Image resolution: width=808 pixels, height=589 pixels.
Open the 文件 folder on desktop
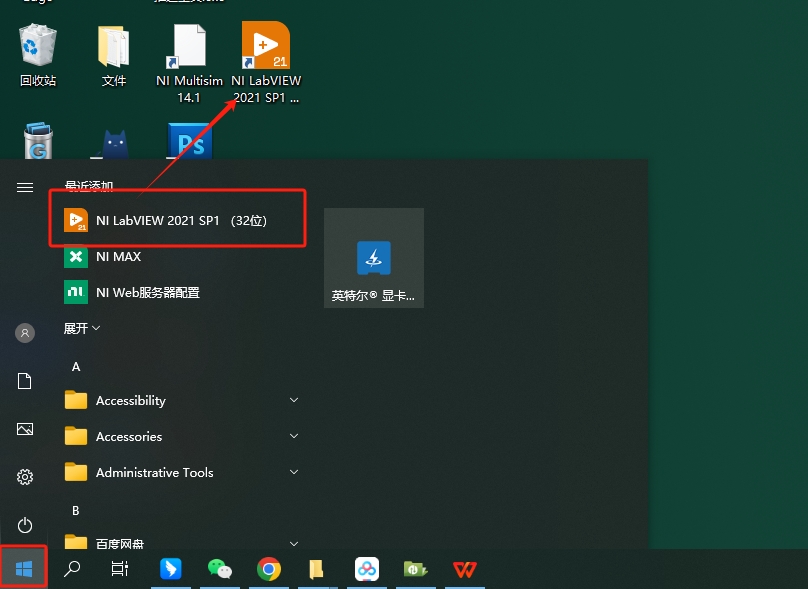[113, 55]
